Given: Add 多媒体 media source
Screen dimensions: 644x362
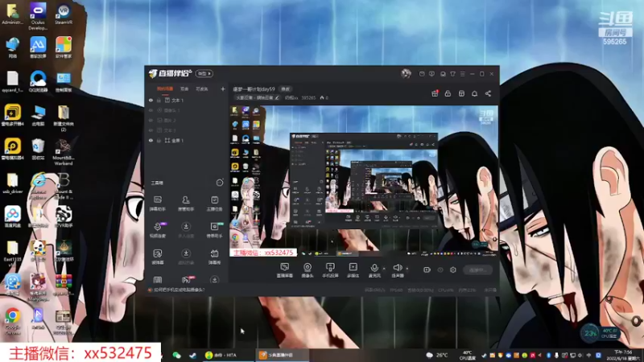Looking at the screenshot, I should coord(353,270).
